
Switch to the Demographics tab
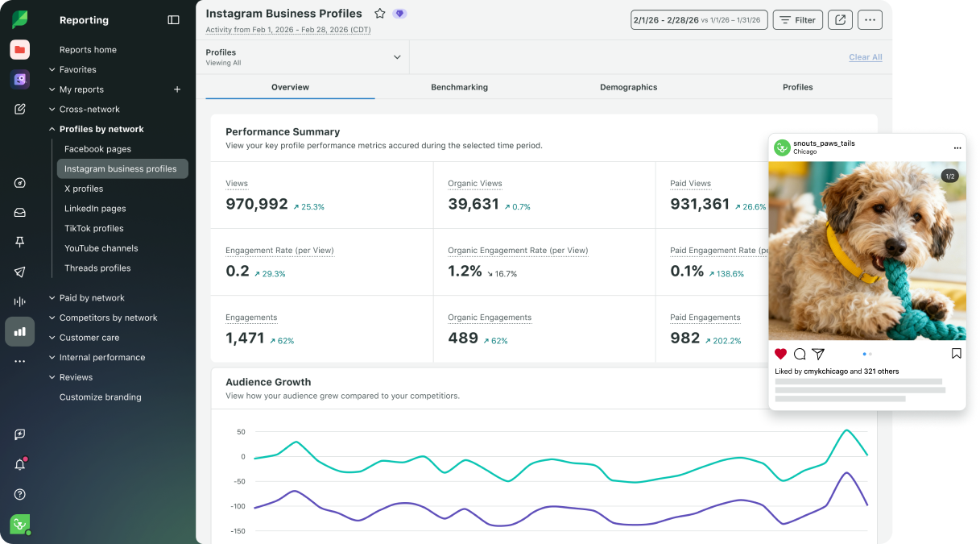(x=628, y=87)
